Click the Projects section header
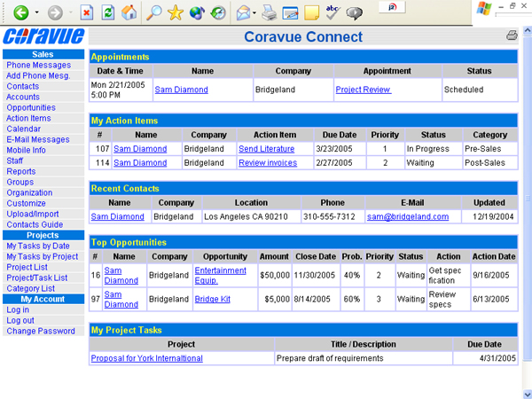The width and height of the screenshot is (532, 399). (x=43, y=235)
